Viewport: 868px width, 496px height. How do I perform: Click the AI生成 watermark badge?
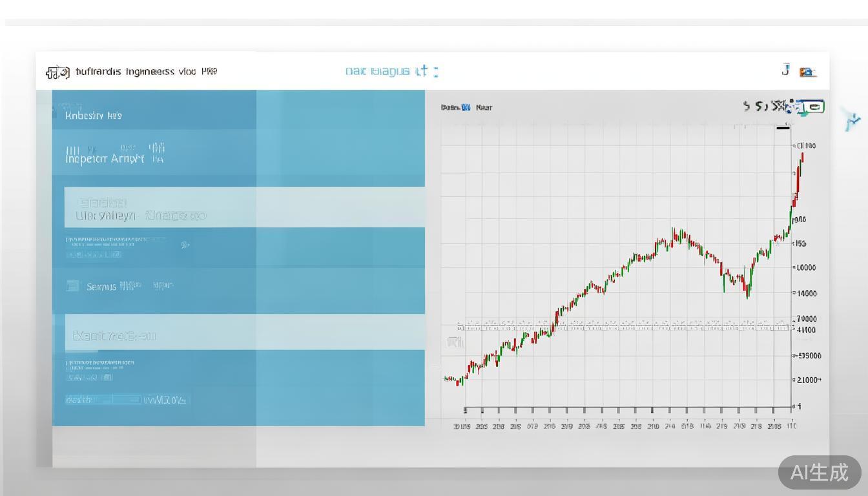(x=820, y=473)
